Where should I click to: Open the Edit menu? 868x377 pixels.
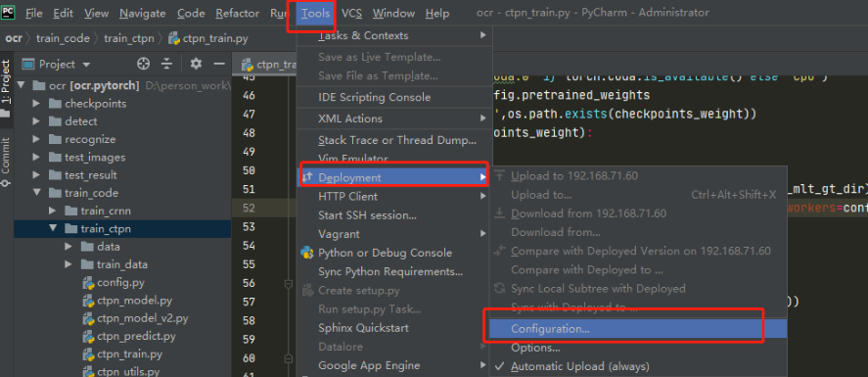tap(64, 14)
